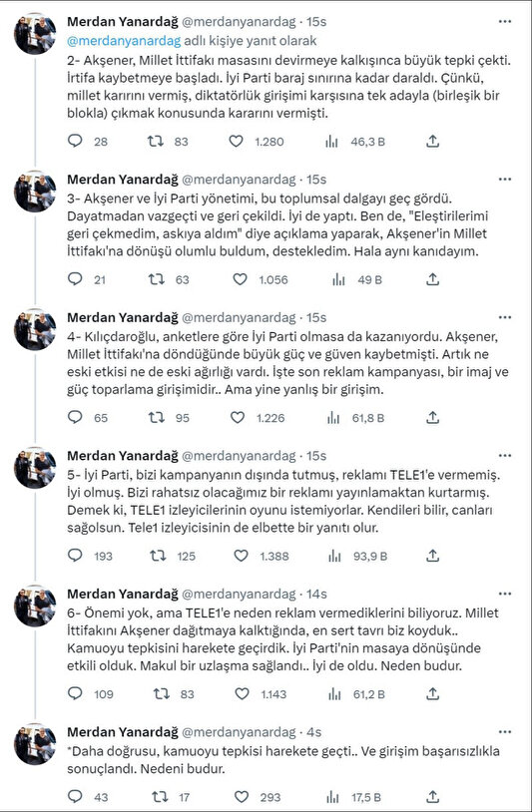The image size is (532, 812).
Task: Open the @merdanyanardag reply mention link
Action: tap(124, 40)
